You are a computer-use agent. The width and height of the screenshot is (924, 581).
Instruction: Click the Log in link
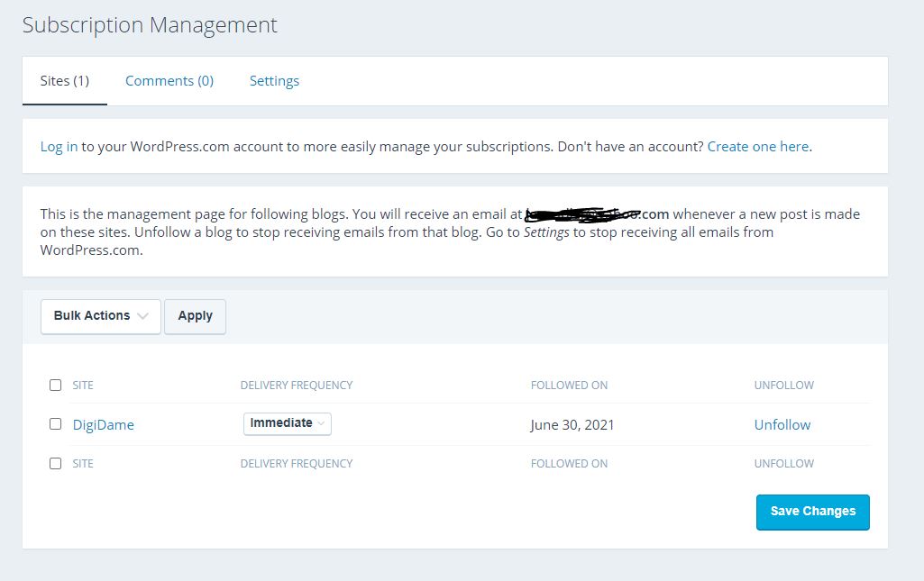click(59, 146)
